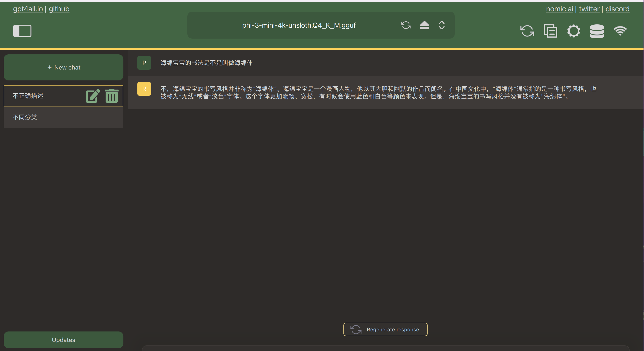The height and width of the screenshot is (351, 644).
Task: Toggle the network server wifi icon
Action: pos(620,31)
